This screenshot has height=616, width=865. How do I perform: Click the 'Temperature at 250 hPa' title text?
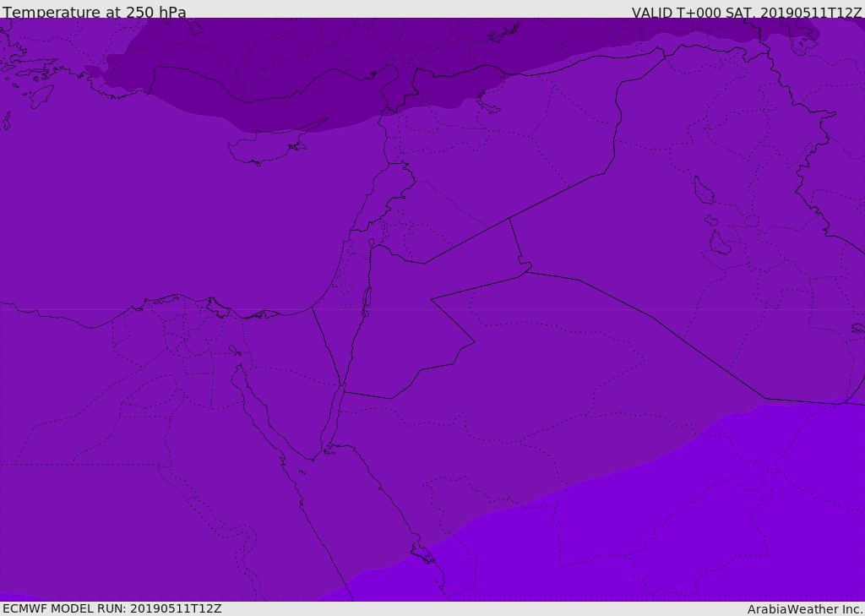(95, 12)
